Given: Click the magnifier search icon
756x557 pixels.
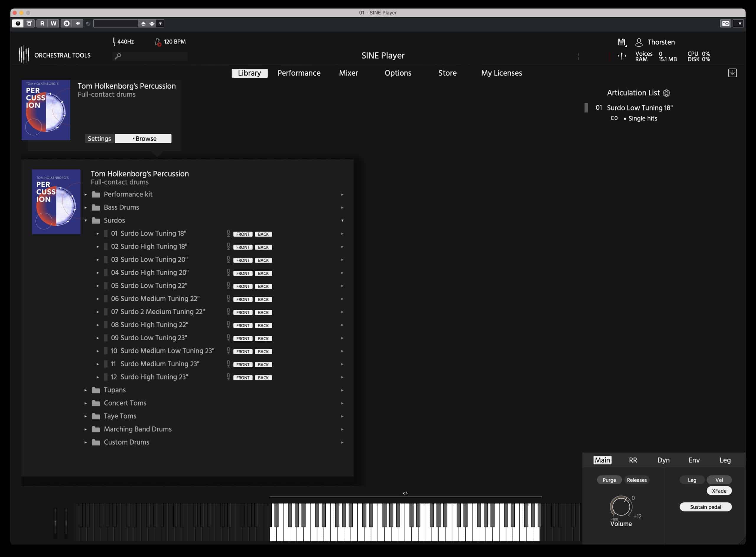Looking at the screenshot, I should (x=118, y=56).
